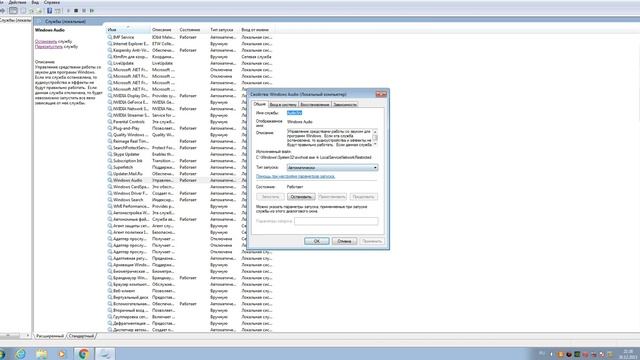Click Остановить button in properties dialog
The height and width of the screenshot is (360, 640).
(301, 197)
